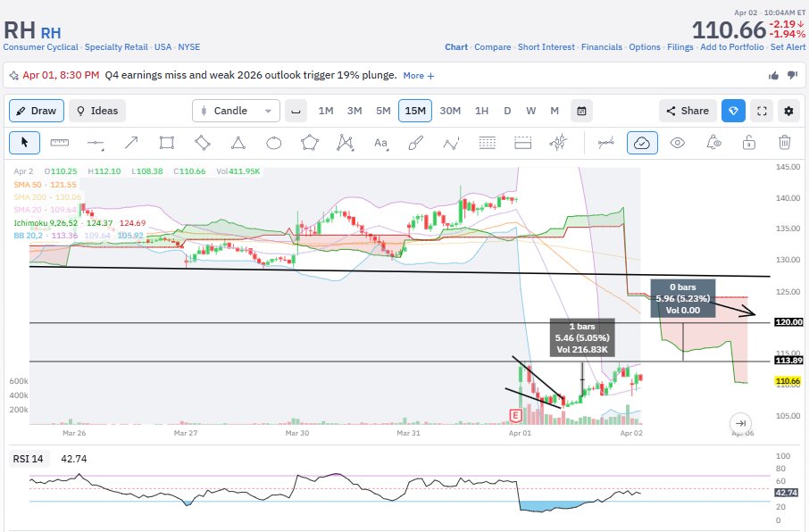The width and height of the screenshot is (809, 532).
Task: Switch to monthly M timeframe
Action: coord(555,111)
